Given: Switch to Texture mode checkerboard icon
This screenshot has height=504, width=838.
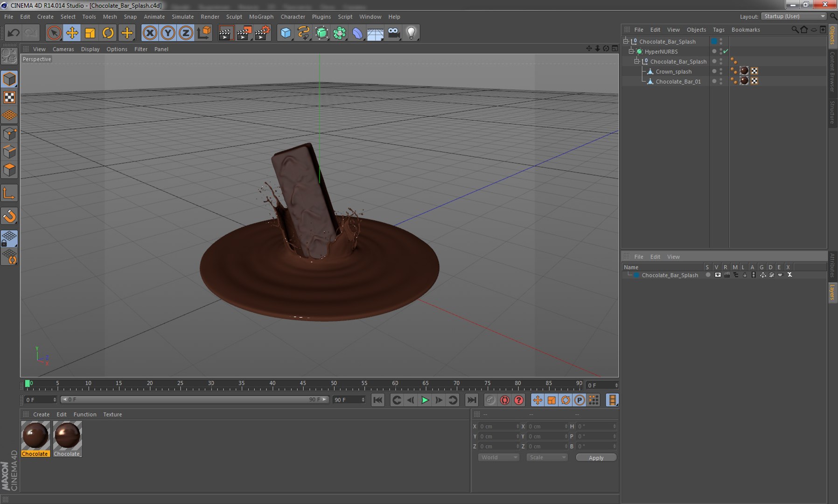Looking at the screenshot, I should tap(9, 97).
